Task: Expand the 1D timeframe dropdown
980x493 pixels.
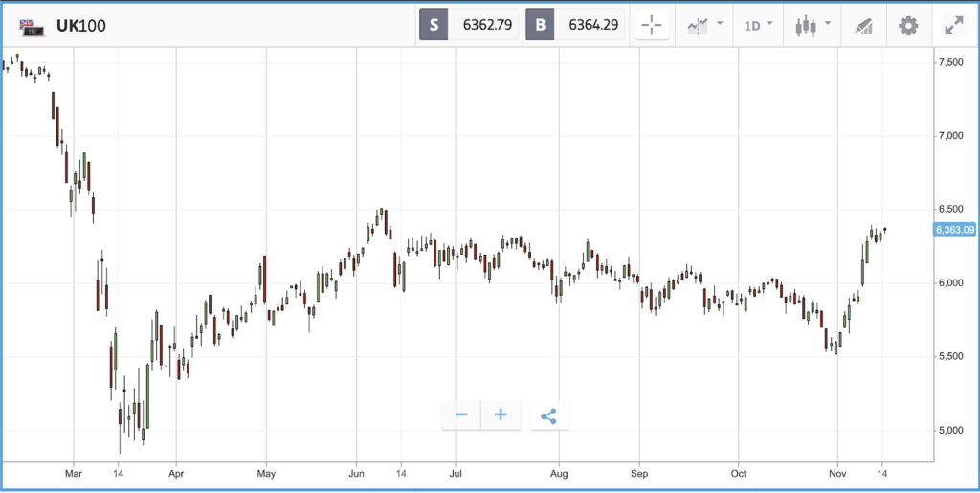Action: (758, 26)
